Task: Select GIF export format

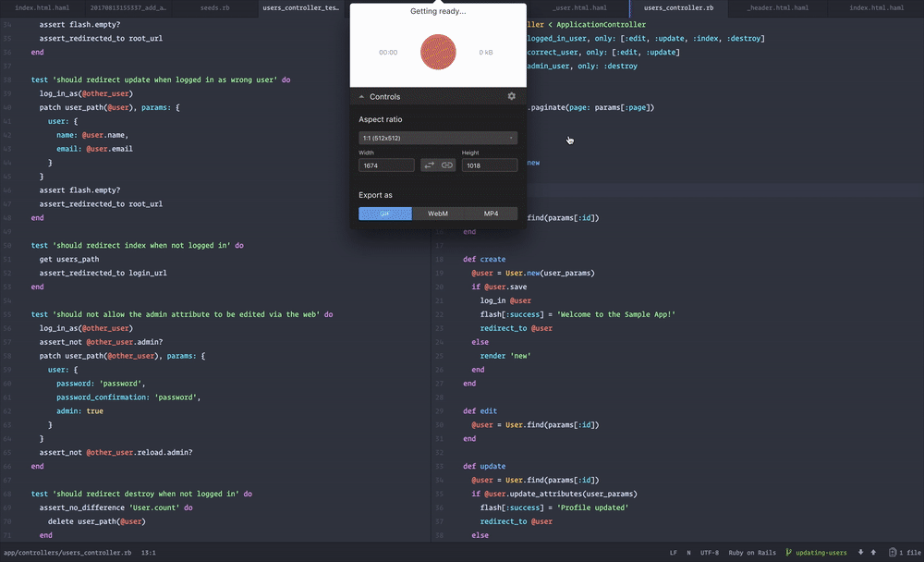Action: (x=384, y=214)
